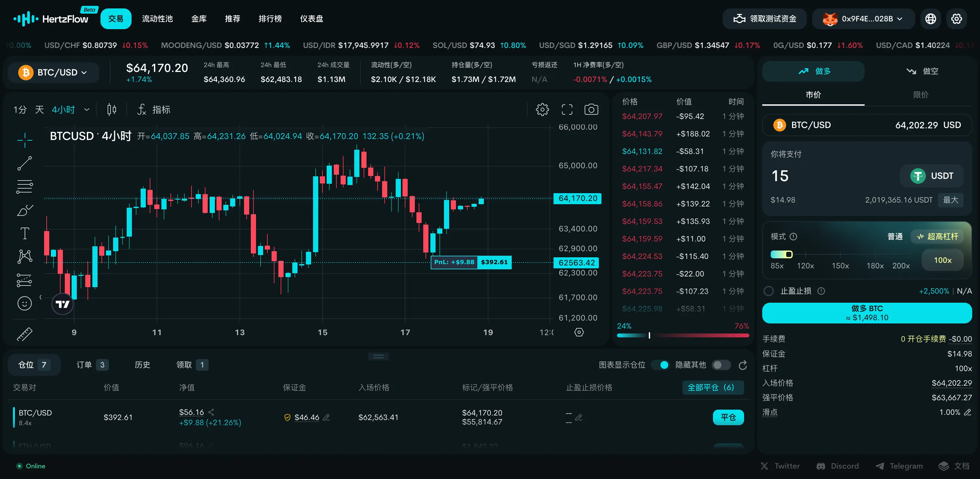Select the brush drawing tool
This screenshot has height=479, width=980.
(25, 210)
